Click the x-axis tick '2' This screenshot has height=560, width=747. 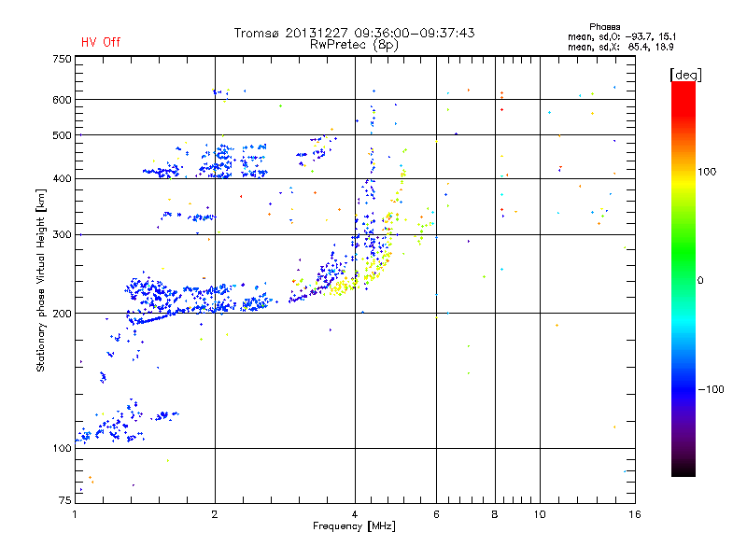215,514
